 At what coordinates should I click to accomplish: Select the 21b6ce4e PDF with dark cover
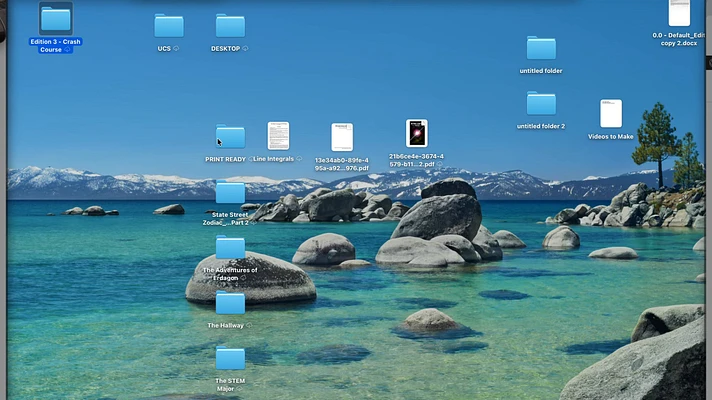[x=416, y=133]
